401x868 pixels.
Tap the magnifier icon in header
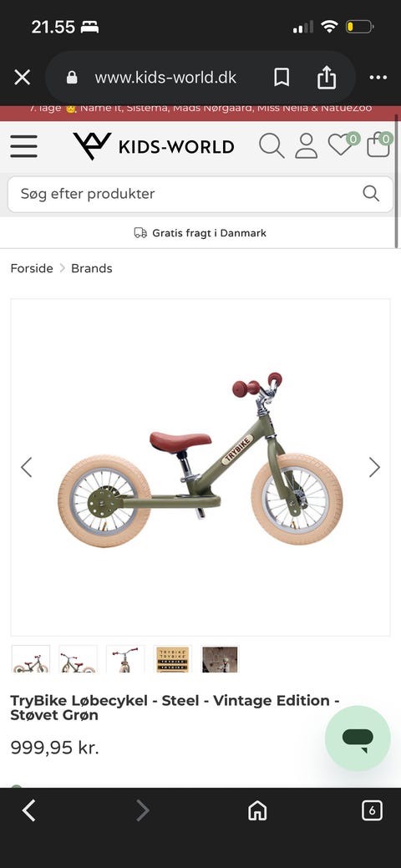tap(272, 146)
